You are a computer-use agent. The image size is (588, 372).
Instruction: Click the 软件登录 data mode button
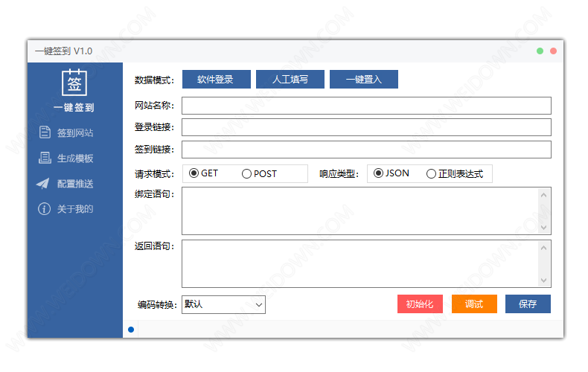click(217, 79)
